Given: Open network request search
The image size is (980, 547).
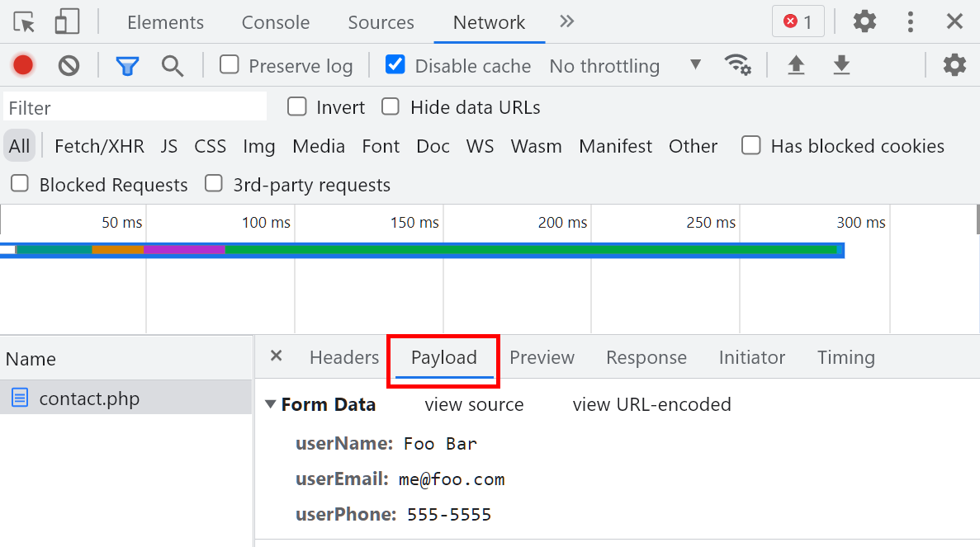Looking at the screenshot, I should click(x=173, y=64).
